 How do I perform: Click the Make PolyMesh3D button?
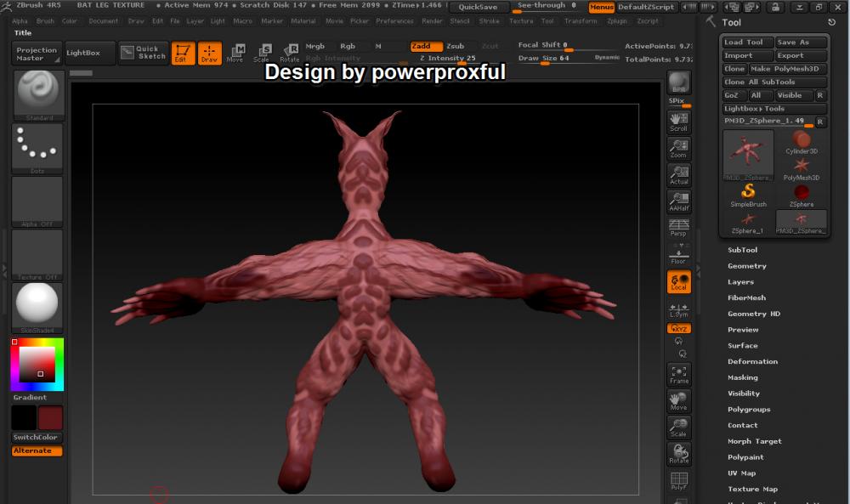[x=785, y=69]
